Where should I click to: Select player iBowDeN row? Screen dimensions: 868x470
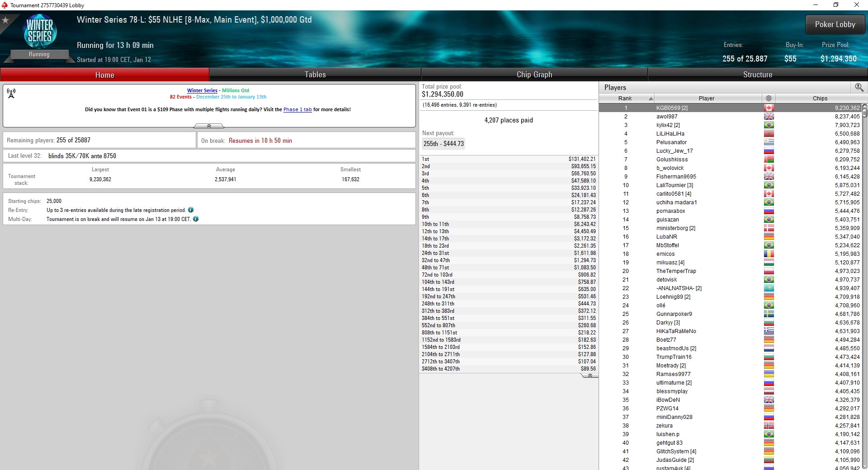tap(730, 400)
